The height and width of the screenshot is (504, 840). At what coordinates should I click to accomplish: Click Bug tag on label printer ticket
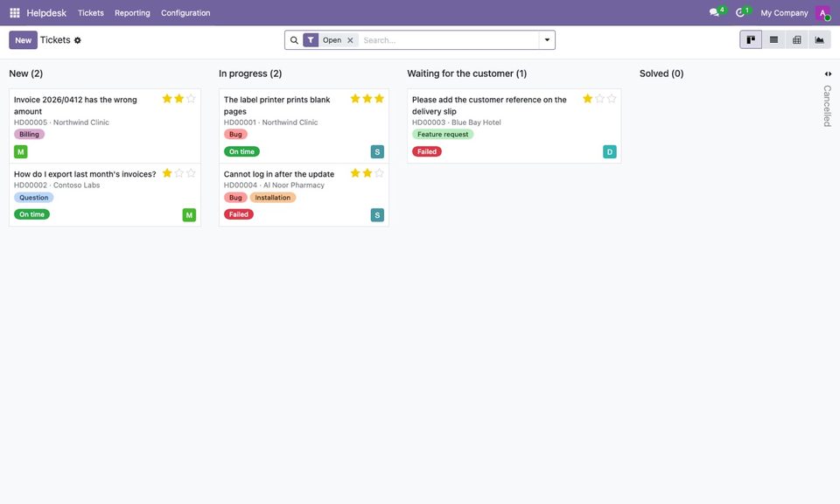[235, 135]
